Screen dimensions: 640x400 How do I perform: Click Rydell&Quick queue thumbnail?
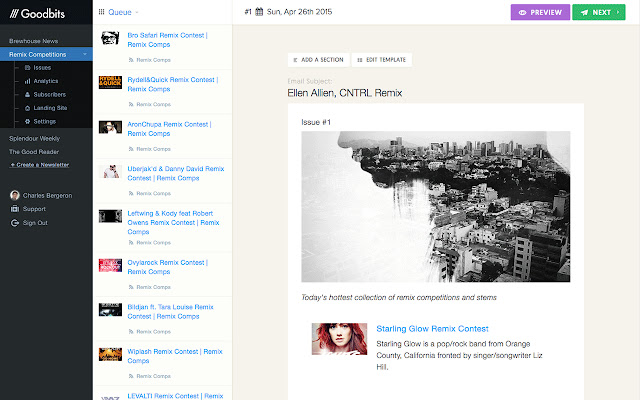[x=110, y=82]
